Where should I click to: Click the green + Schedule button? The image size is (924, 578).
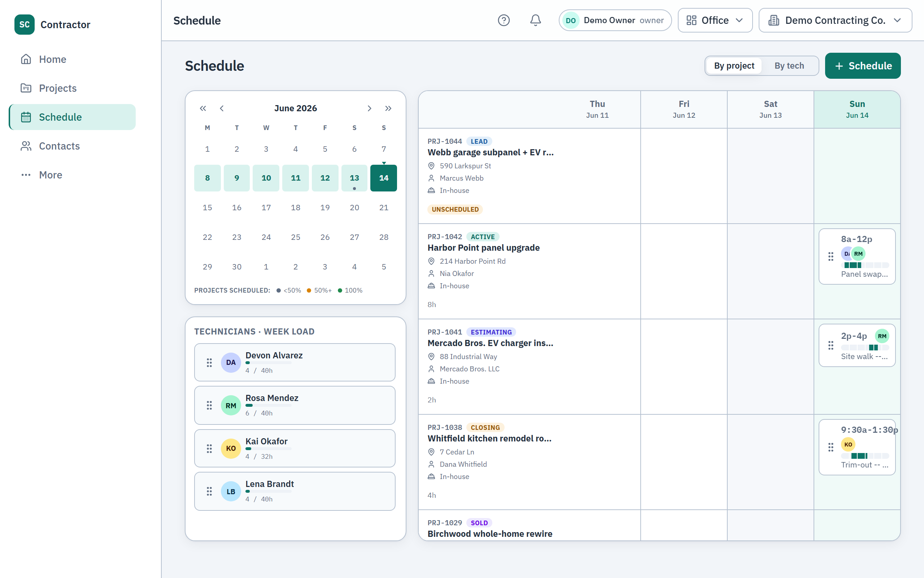click(863, 66)
